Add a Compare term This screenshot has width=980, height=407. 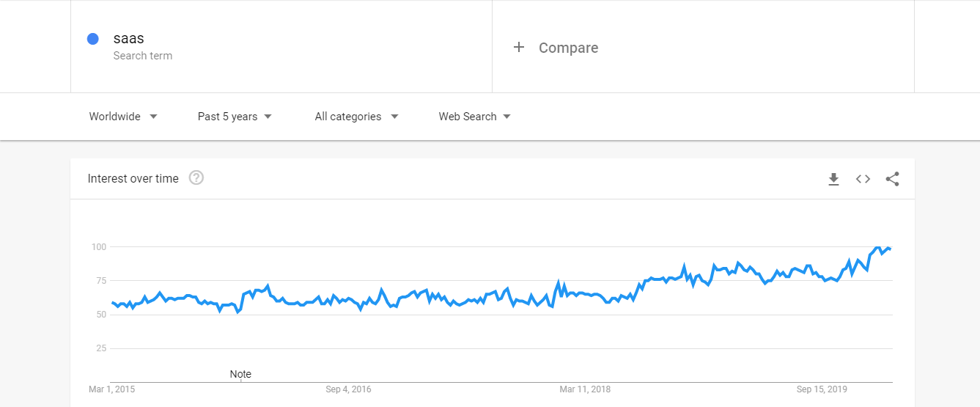click(703, 46)
